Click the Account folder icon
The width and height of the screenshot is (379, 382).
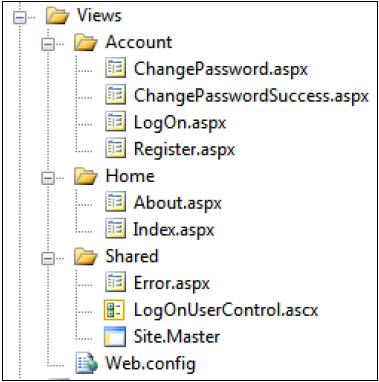(86, 43)
